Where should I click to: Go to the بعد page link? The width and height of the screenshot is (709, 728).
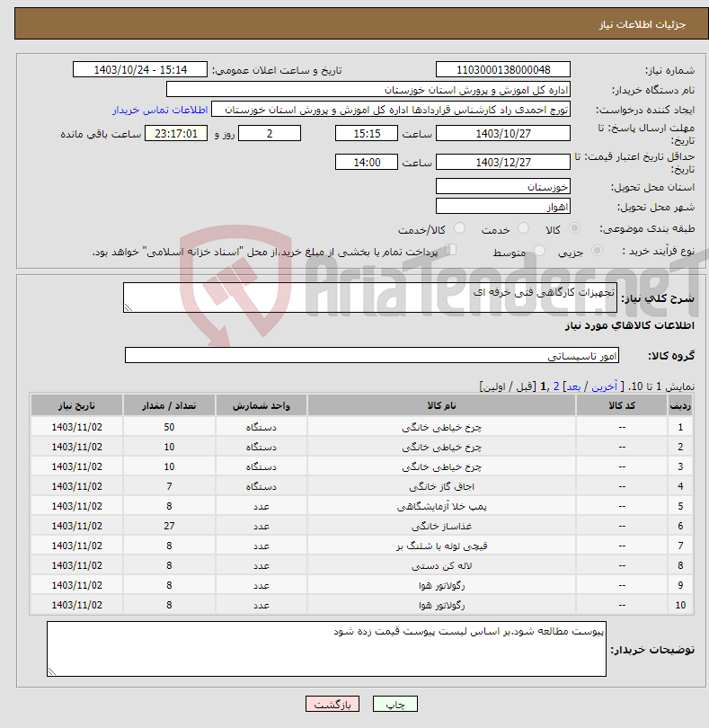(573, 386)
